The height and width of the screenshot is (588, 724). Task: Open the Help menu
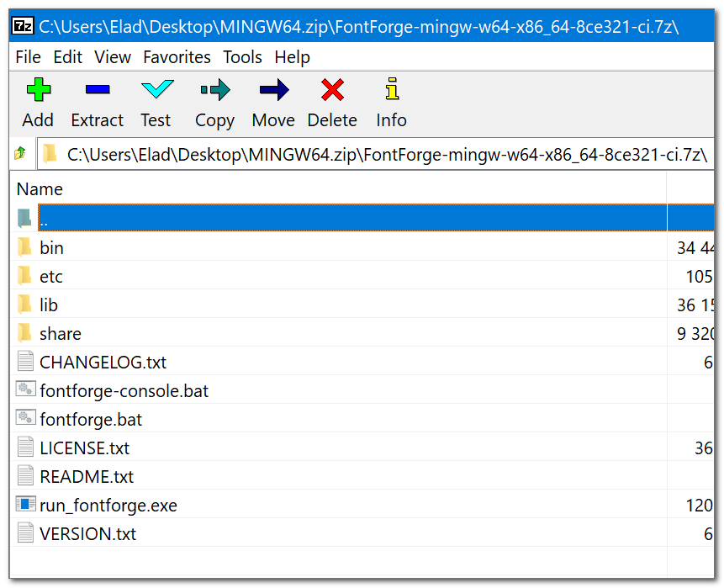click(293, 57)
